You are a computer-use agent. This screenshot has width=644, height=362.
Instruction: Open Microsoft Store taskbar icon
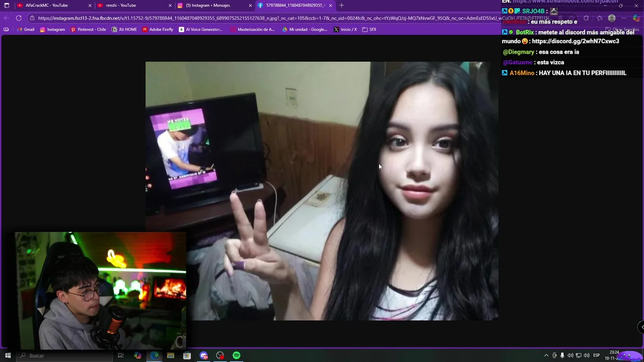point(187,355)
